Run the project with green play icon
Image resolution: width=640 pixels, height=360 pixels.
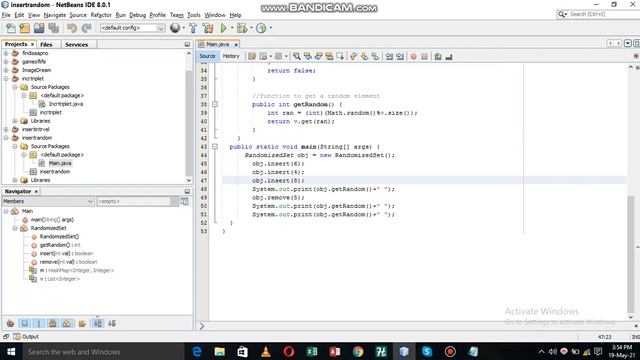pyautogui.click(x=224, y=28)
